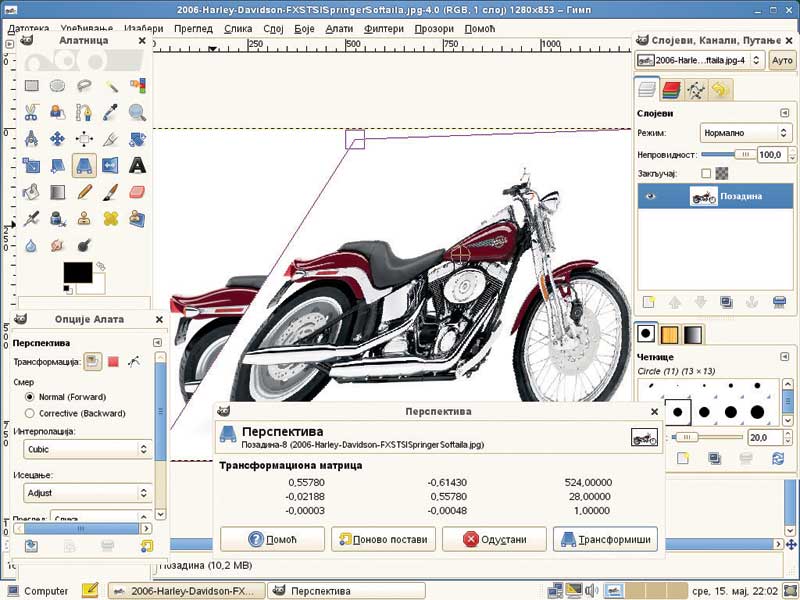Open the Интерполација Cubic dropdown
Screen dimensions: 800x600
[88, 449]
